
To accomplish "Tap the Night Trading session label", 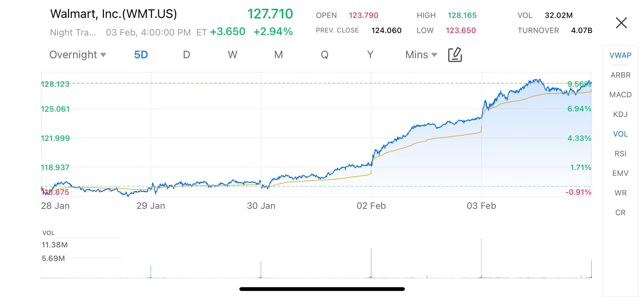I will (73, 32).
